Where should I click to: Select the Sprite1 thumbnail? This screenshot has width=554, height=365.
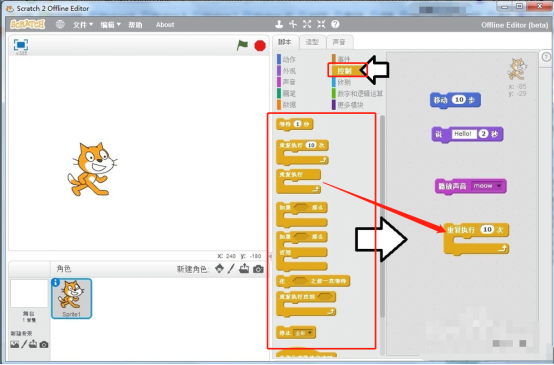(x=72, y=299)
